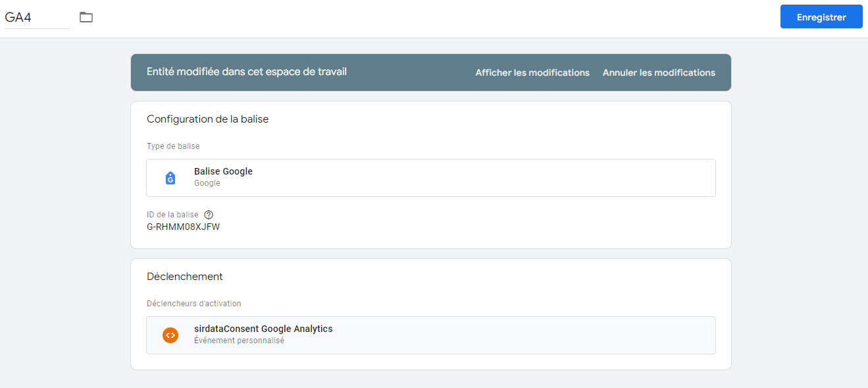Click the folder icon next to tag name
The width and height of the screenshot is (868, 388).
(x=86, y=17)
